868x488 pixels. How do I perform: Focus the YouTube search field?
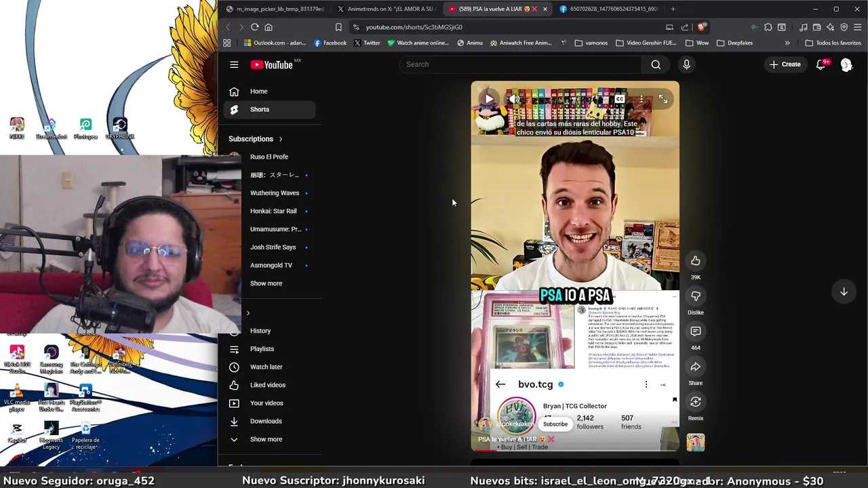pyautogui.click(x=521, y=64)
